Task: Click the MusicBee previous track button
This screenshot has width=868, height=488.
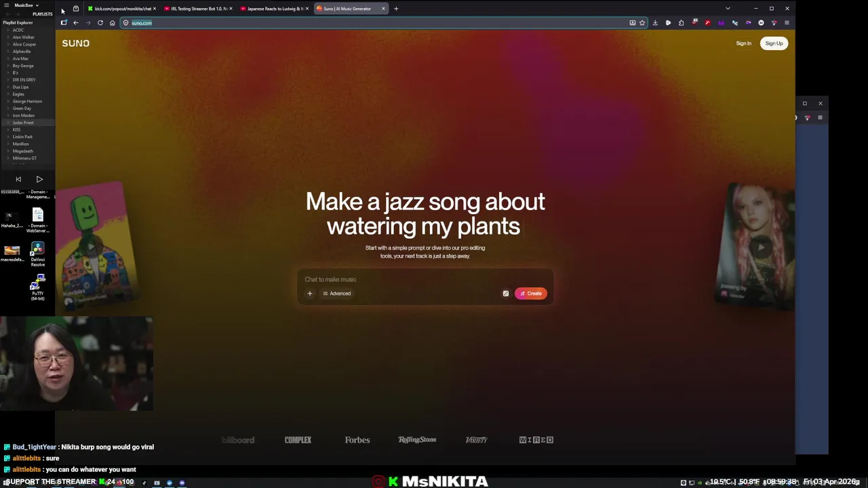Action: 18,180
